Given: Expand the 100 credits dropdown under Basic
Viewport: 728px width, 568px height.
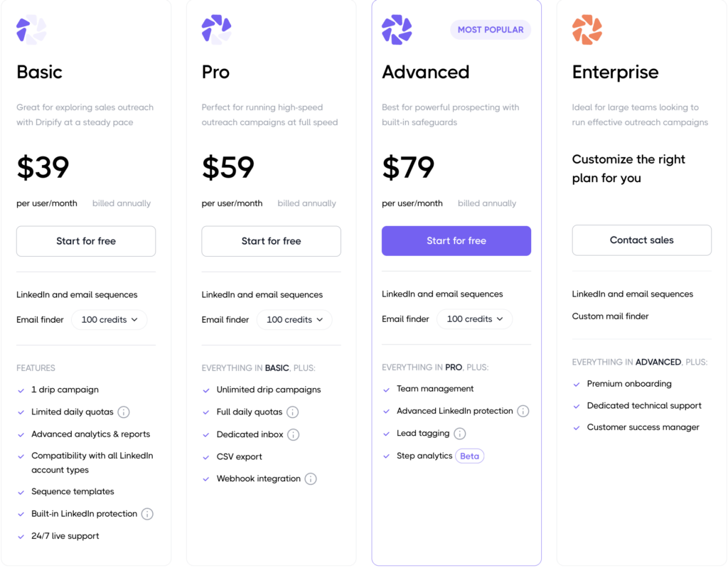Looking at the screenshot, I should (x=109, y=319).
